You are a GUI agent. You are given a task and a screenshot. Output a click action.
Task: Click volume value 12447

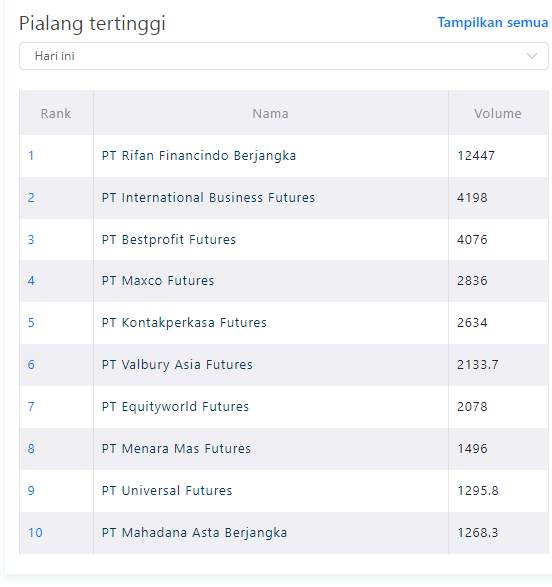[476, 155]
